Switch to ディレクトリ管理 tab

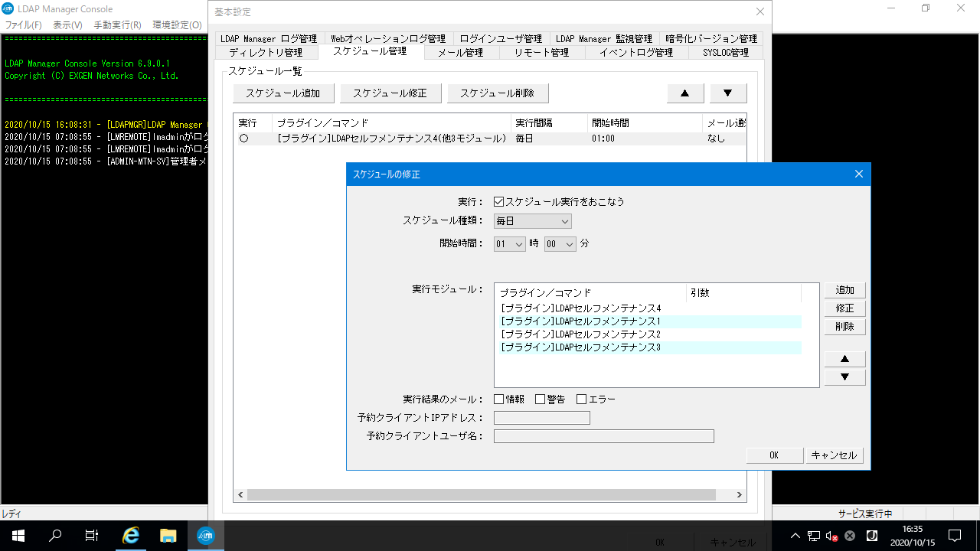pyautogui.click(x=266, y=52)
